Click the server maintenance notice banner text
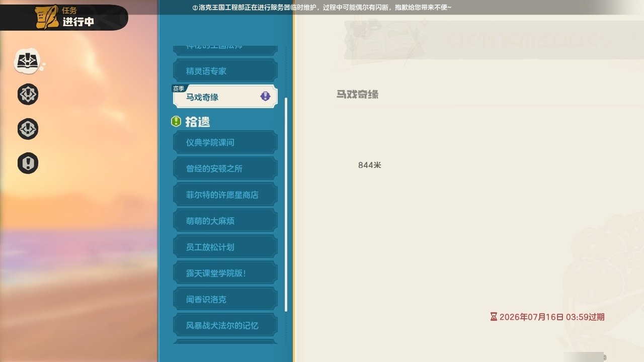Image resolution: width=644 pixels, height=362 pixels. [x=325, y=8]
